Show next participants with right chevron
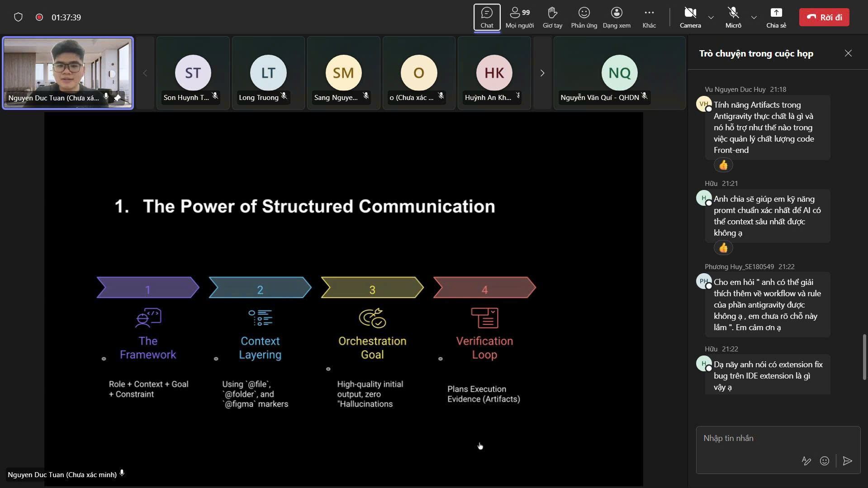 542,73
